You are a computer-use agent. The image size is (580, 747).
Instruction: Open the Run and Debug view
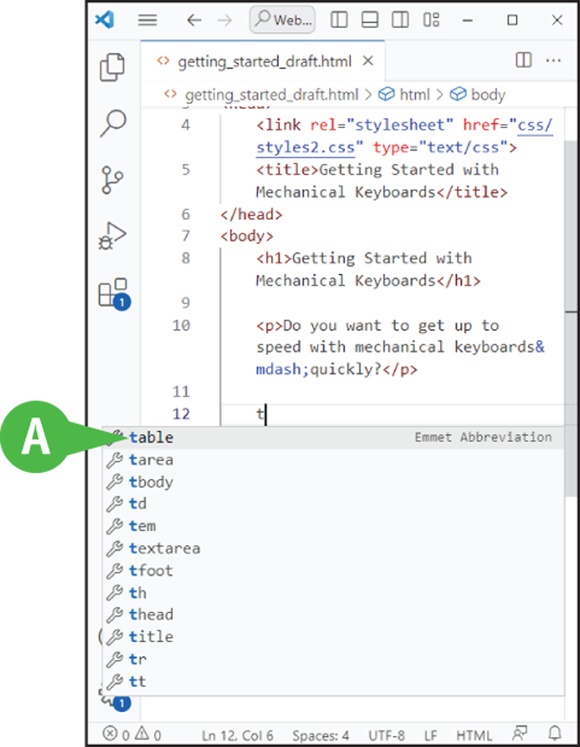pyautogui.click(x=112, y=236)
